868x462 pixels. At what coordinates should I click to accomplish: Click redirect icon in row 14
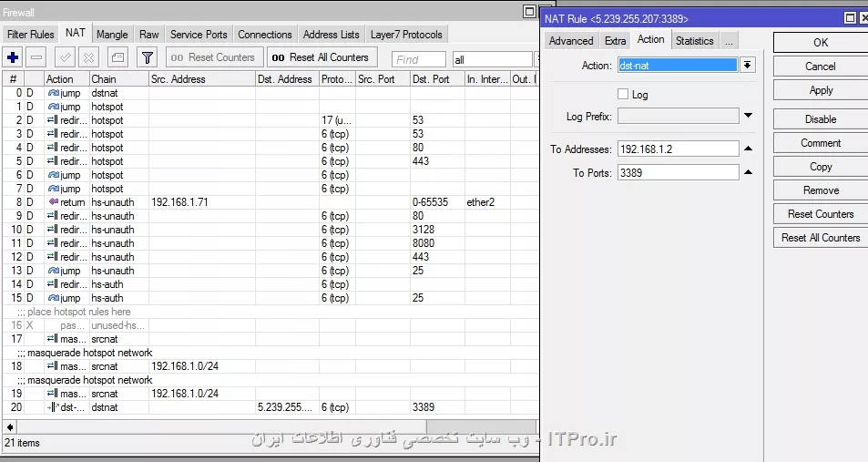point(53,284)
